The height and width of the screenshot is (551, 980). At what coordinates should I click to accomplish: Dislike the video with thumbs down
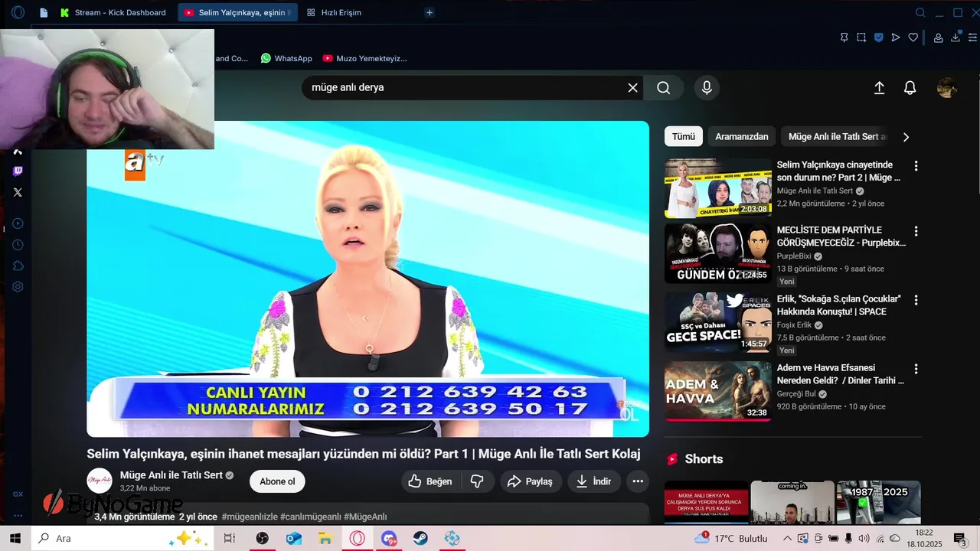477,481
